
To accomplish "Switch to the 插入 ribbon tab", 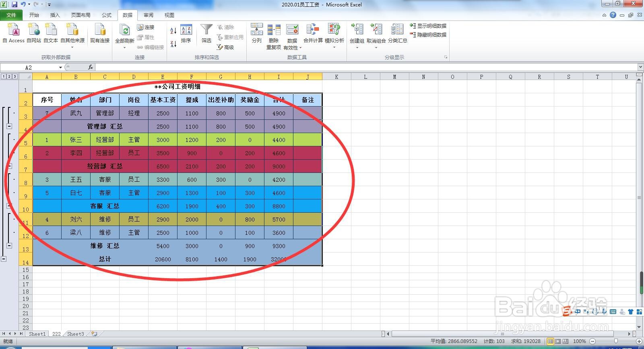I will tap(55, 15).
